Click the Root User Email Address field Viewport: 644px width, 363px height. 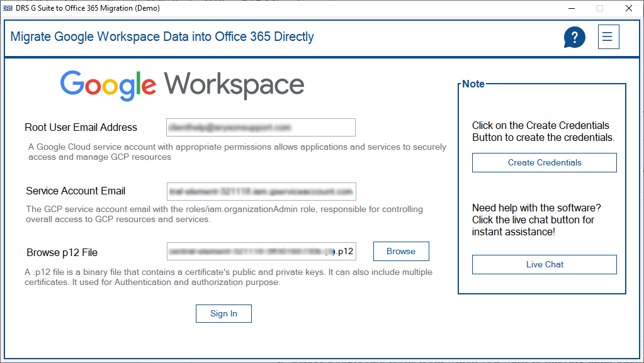(x=261, y=127)
